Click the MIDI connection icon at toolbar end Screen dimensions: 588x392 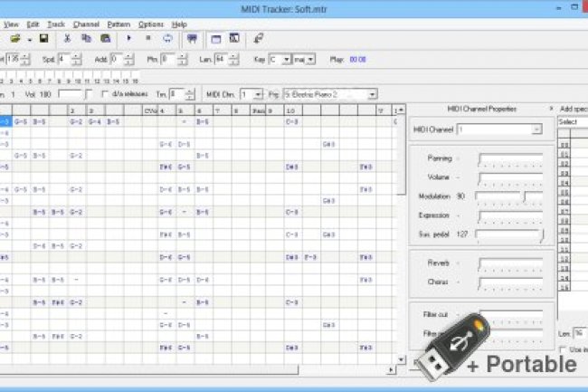tap(259, 39)
